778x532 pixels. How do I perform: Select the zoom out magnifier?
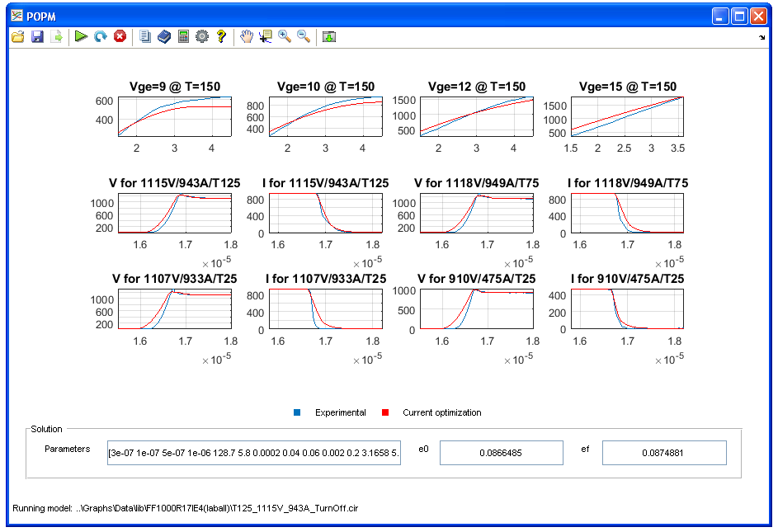point(304,37)
